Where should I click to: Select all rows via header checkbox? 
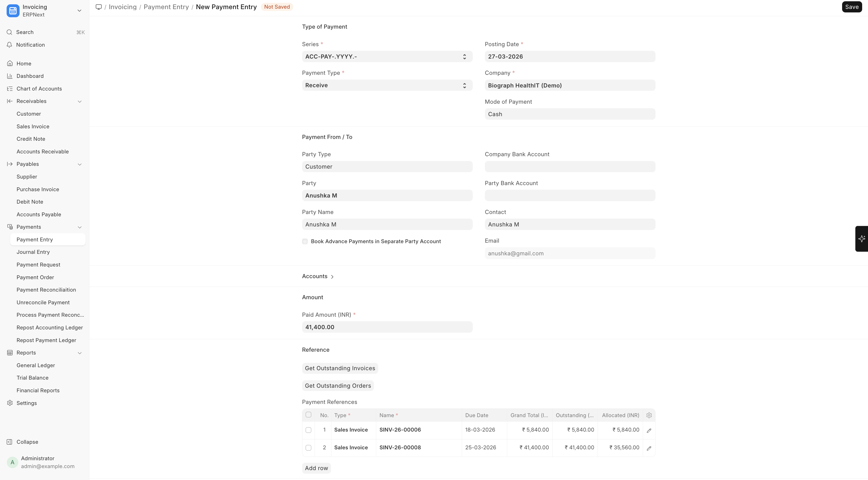pyautogui.click(x=308, y=415)
